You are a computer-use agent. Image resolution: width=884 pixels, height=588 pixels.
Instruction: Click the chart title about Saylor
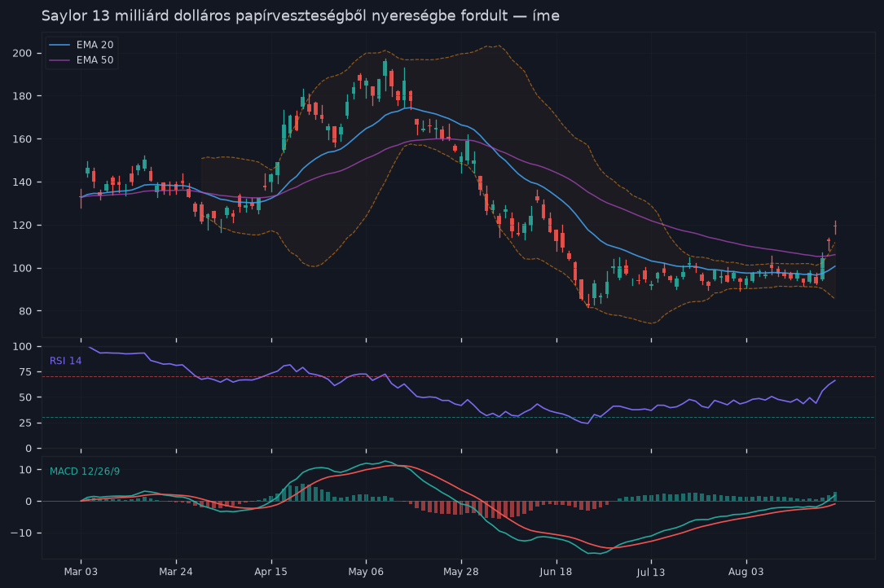click(301, 15)
